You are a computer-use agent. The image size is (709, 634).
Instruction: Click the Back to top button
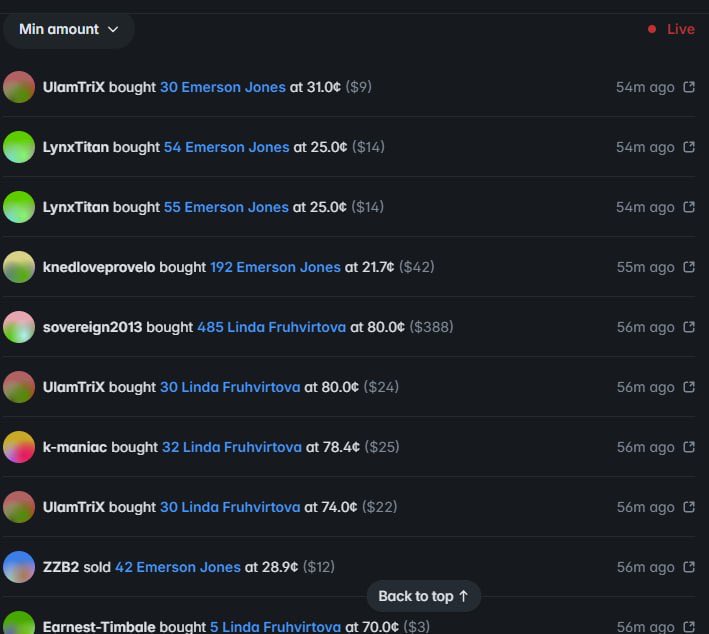point(424,596)
